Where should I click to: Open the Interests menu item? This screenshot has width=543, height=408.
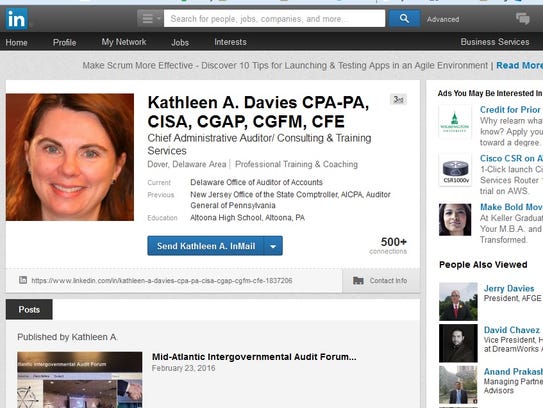tap(230, 42)
